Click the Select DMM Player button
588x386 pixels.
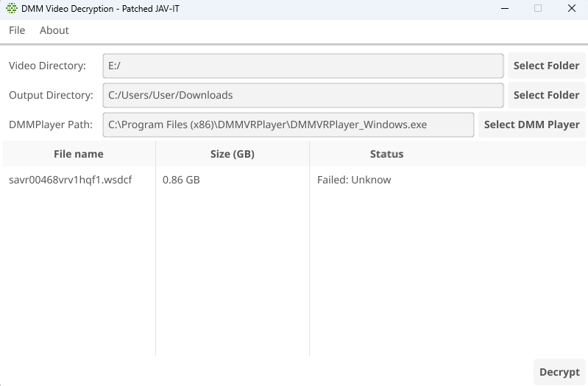(532, 124)
